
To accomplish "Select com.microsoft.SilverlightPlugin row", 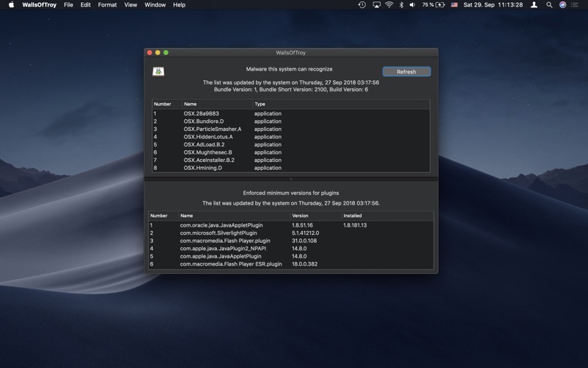I will [291, 233].
